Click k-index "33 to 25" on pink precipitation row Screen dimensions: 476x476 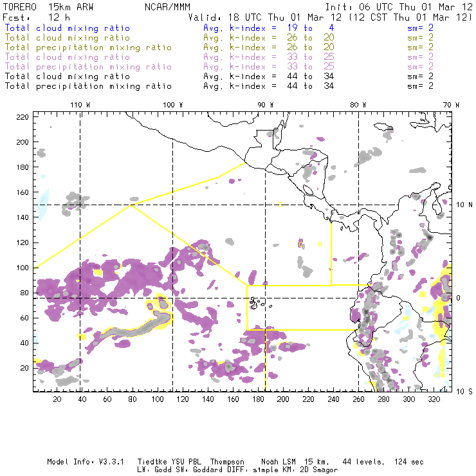pos(311,67)
